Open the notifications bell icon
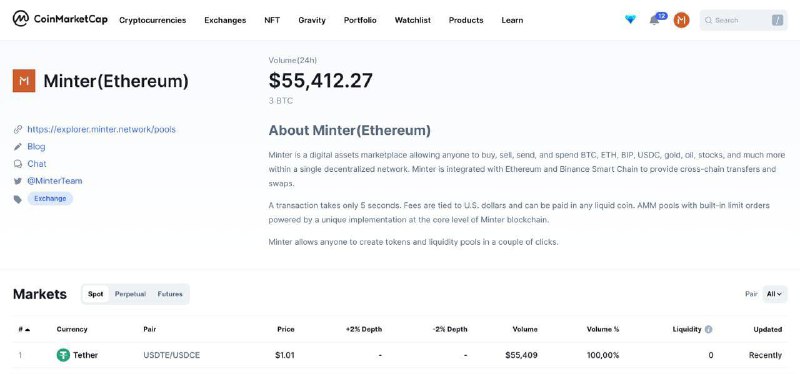The image size is (800, 374). tap(654, 20)
